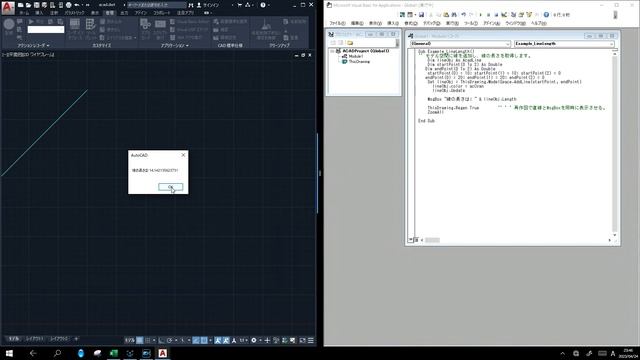Open the ツール menu in VBA editor
The image size is (640, 360).
point(471,23)
